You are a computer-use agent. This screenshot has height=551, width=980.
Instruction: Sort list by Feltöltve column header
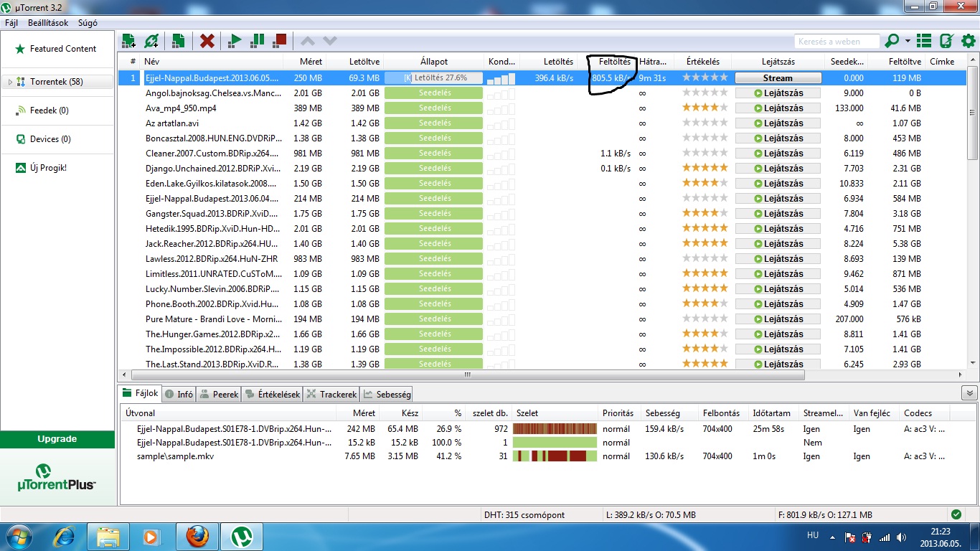[x=897, y=62]
